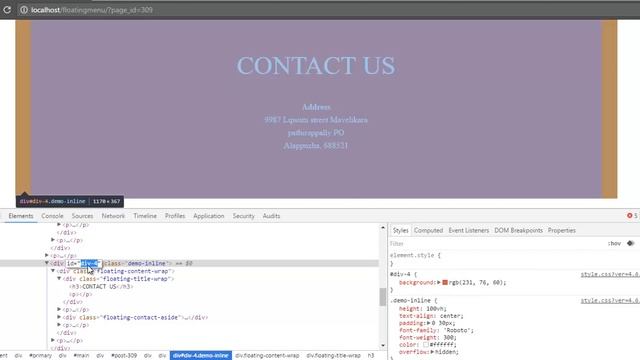This screenshot has height=360, width=640.
Task: Select the empty <p></p> DOM row
Action: click(80, 294)
